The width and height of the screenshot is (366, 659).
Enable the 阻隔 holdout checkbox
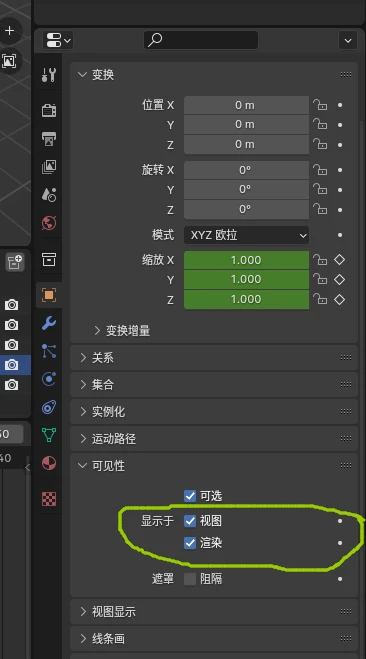pyautogui.click(x=190, y=579)
